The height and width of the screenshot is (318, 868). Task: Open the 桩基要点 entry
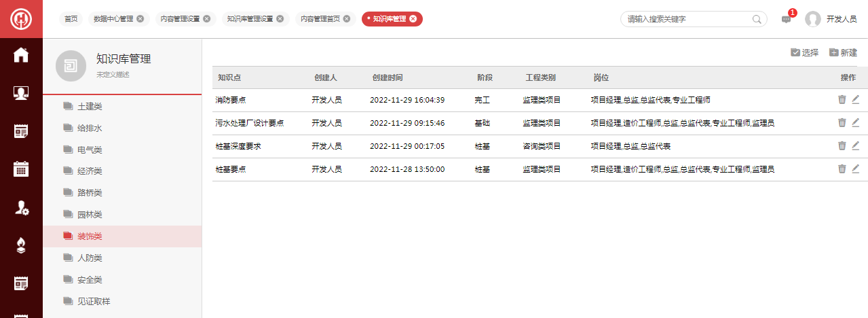[x=231, y=169]
